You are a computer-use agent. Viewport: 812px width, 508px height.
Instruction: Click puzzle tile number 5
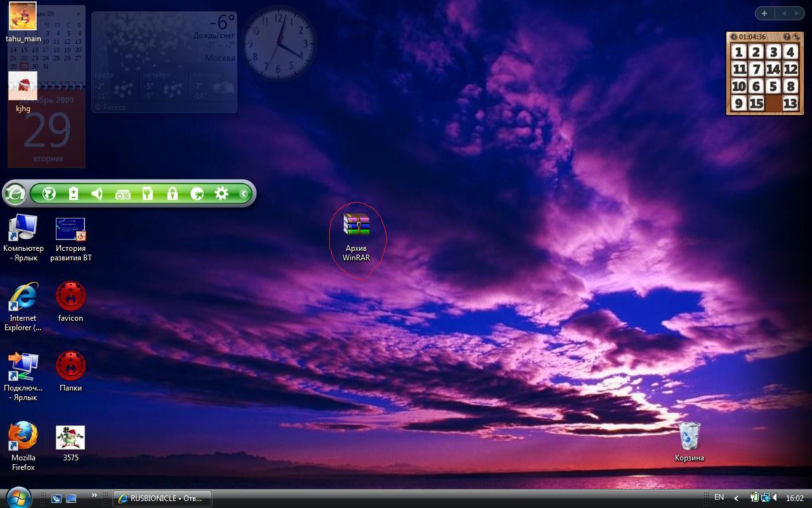pyautogui.click(x=773, y=86)
